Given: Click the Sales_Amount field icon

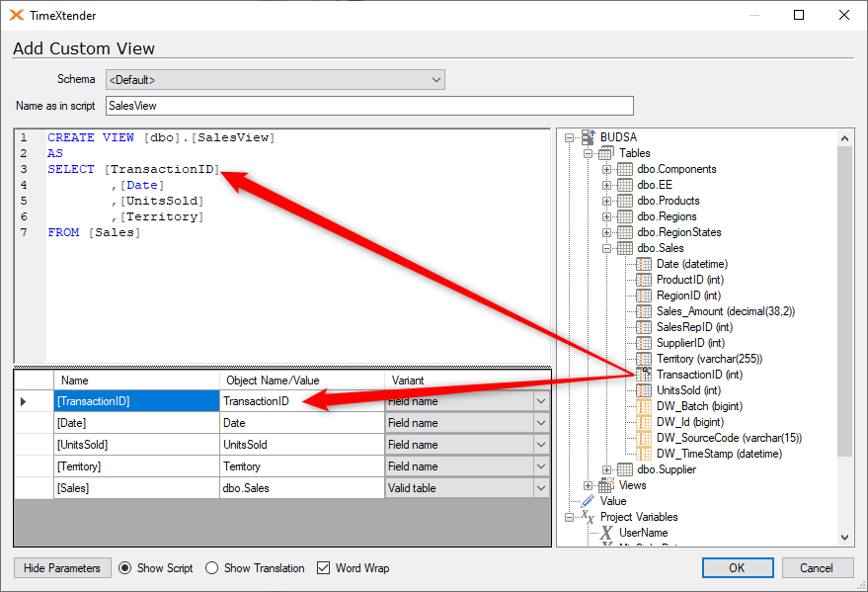Looking at the screenshot, I should [x=644, y=311].
